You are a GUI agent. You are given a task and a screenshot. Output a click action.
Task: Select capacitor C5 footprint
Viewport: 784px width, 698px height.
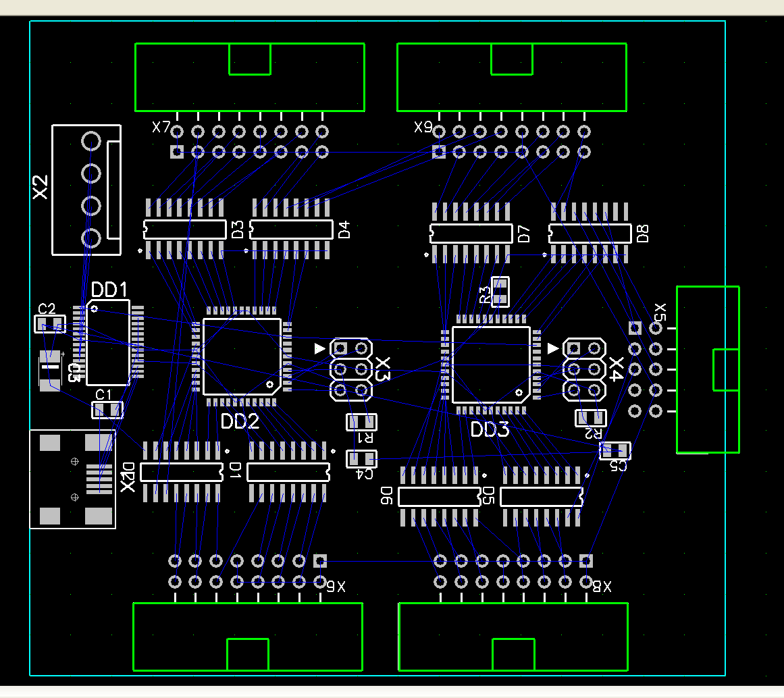tap(615, 450)
